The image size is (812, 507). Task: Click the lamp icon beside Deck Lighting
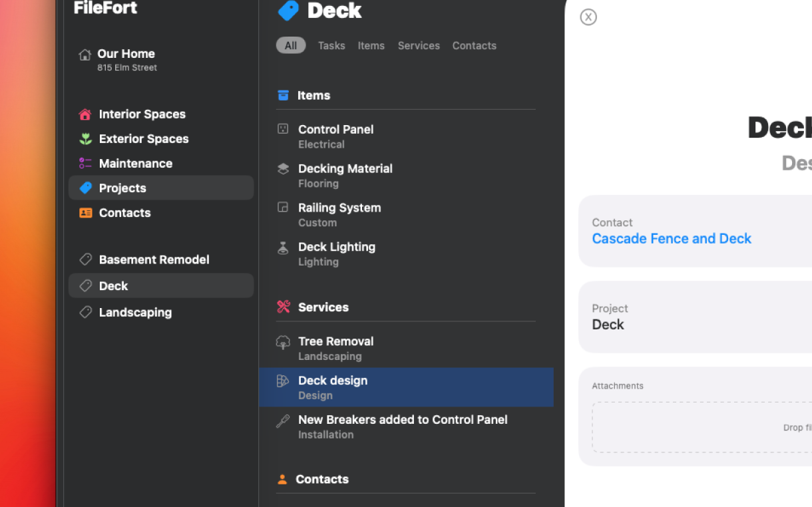(283, 248)
